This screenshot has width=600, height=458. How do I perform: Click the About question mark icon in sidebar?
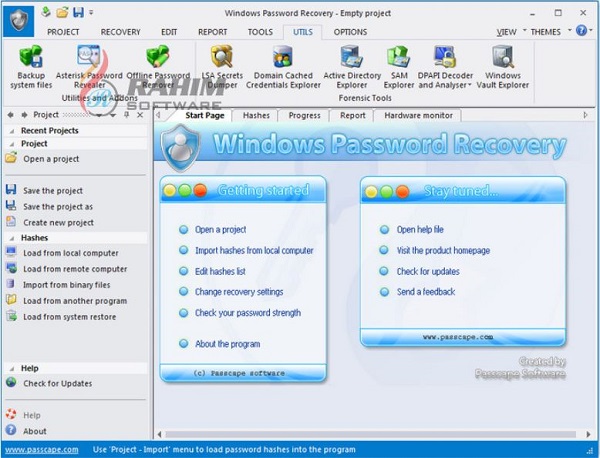pos(11,430)
